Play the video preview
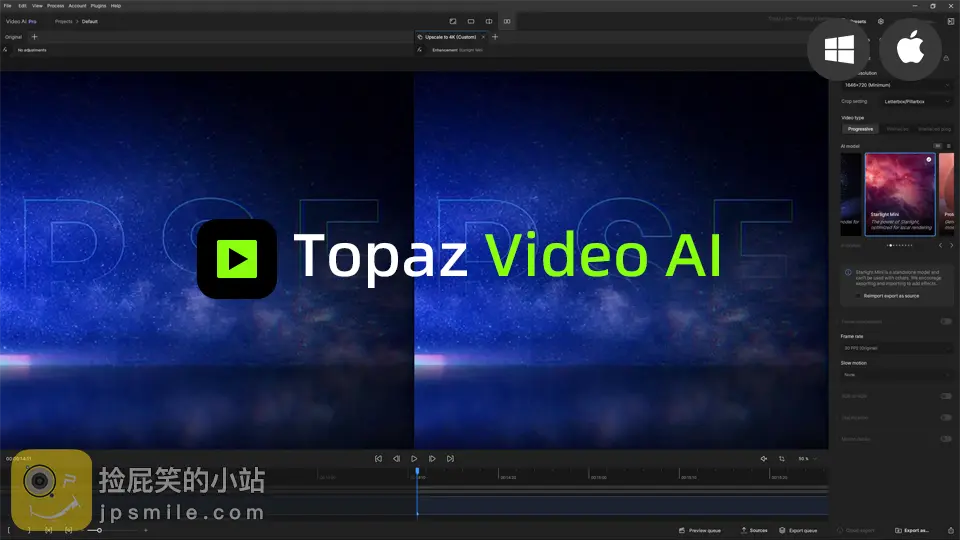Image resolution: width=960 pixels, height=540 pixels. [414, 459]
